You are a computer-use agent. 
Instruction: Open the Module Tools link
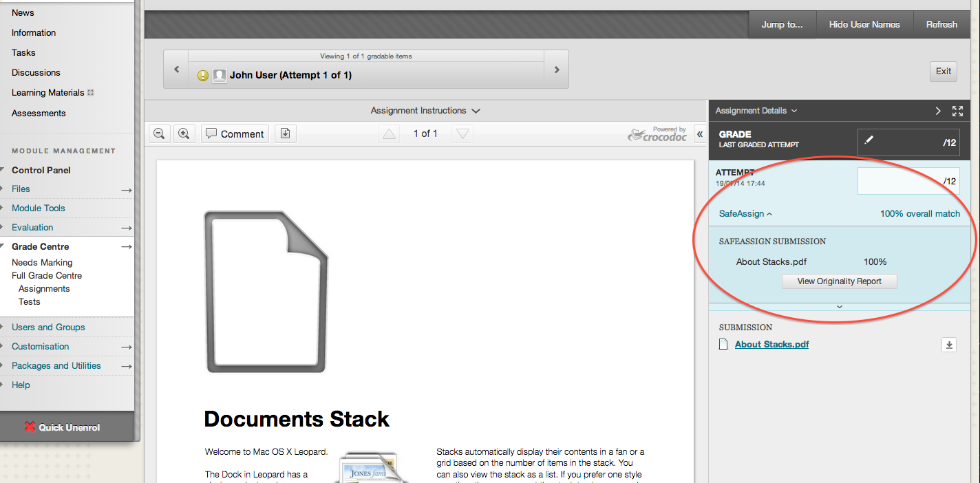(x=39, y=208)
